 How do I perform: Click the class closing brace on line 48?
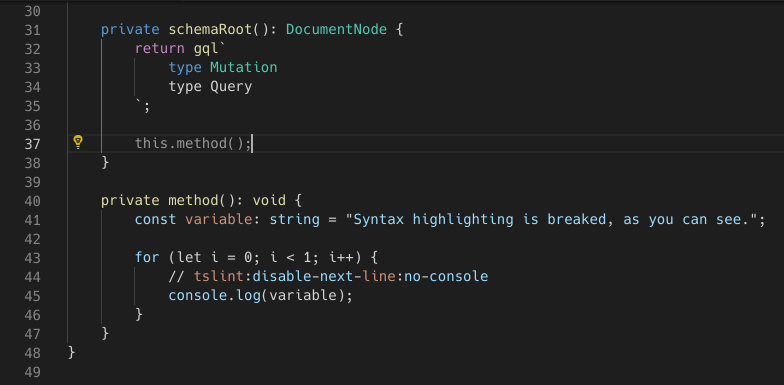[x=72, y=352]
